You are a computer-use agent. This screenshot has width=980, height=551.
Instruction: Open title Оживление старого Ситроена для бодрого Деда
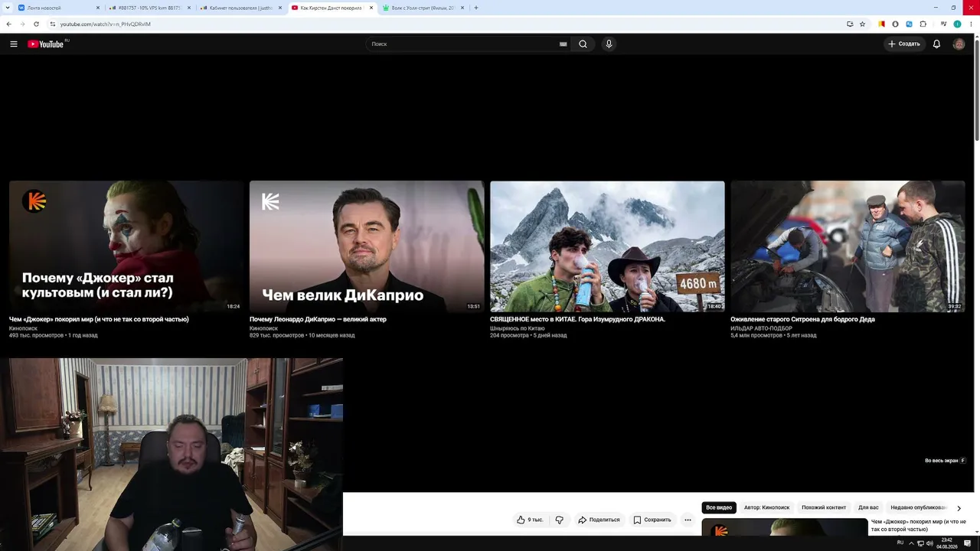pyautogui.click(x=802, y=319)
